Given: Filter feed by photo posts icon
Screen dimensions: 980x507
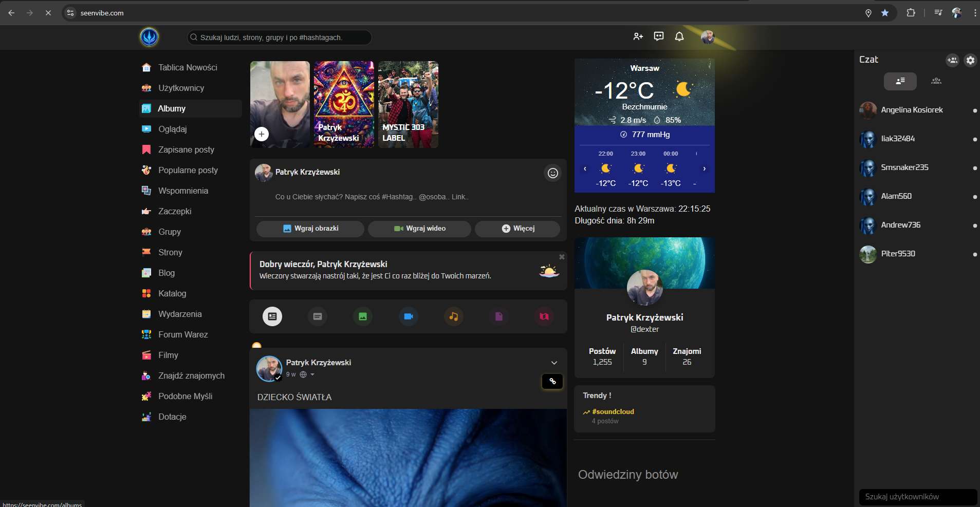Looking at the screenshot, I should pos(363,316).
